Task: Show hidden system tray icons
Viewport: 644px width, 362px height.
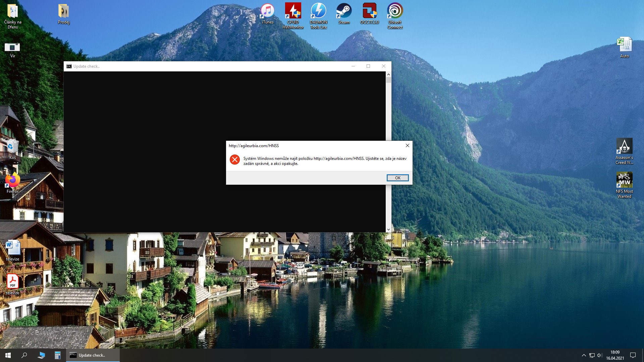Action: click(584, 355)
